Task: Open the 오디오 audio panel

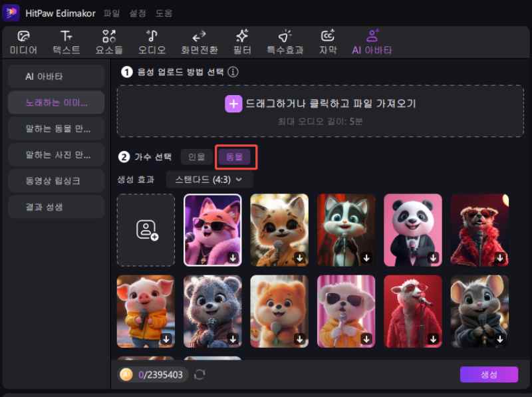Action: point(152,41)
